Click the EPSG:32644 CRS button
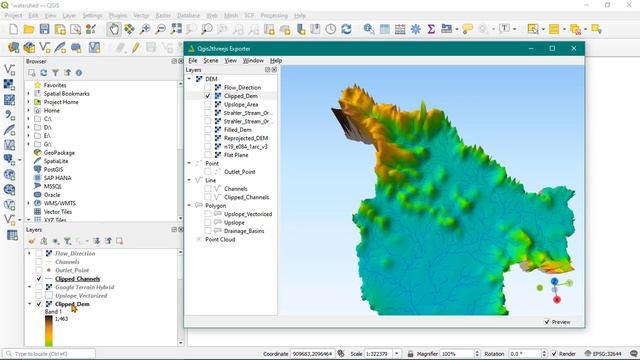This screenshot has height=360, width=640. tap(602, 354)
